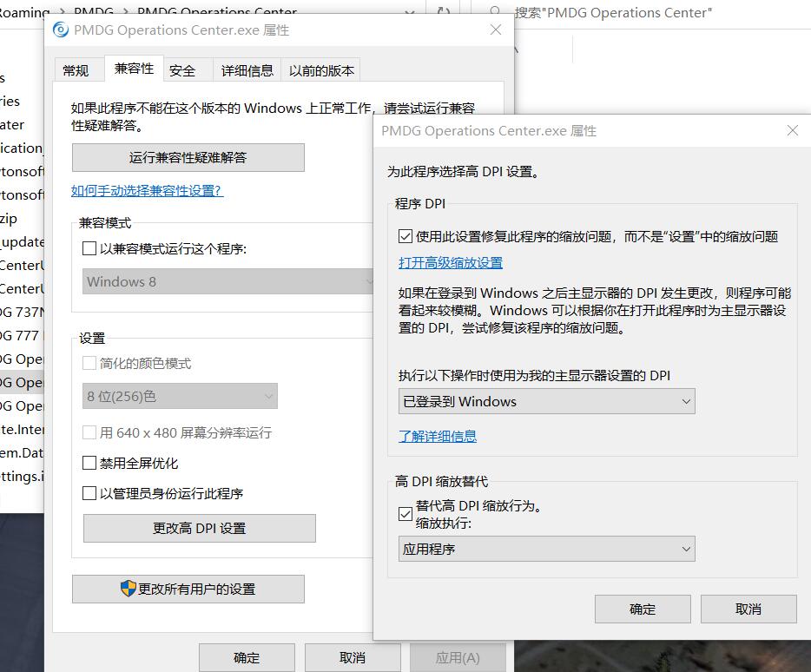Click 运行兼容性疑难解答 button
Image resolution: width=811 pixels, height=672 pixels.
pyautogui.click(x=188, y=157)
